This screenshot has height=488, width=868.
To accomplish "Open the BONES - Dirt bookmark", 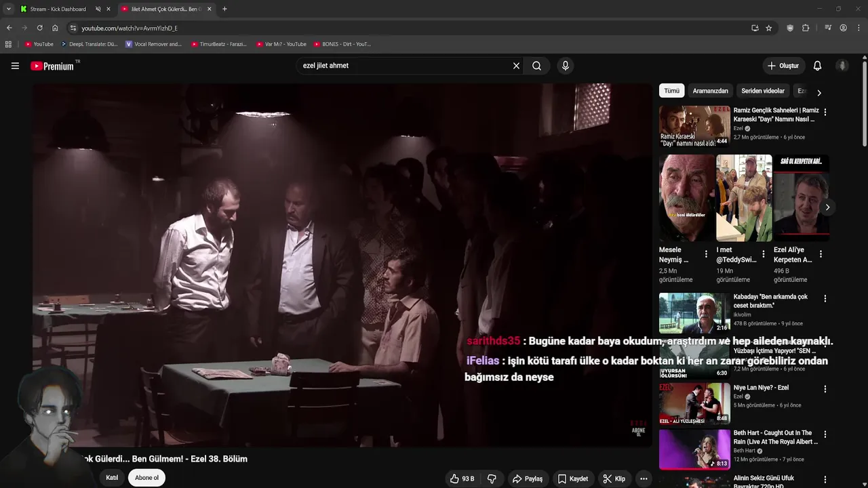I will tap(342, 44).
